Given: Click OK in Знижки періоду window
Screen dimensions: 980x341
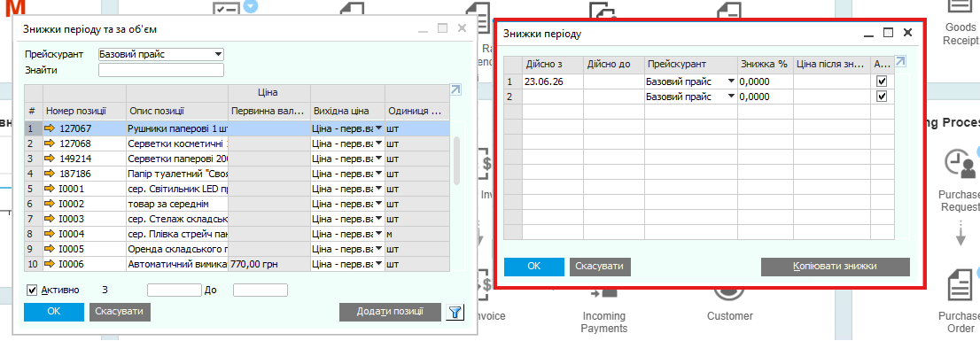Looking at the screenshot, I should (533, 266).
